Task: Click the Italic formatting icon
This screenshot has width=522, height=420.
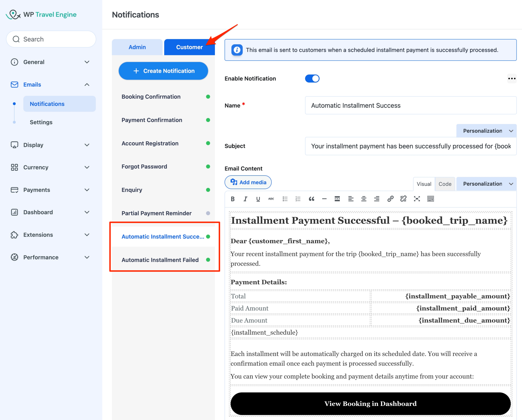Action: [245, 199]
